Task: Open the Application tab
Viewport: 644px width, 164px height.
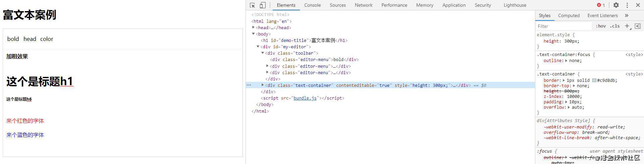Action: [x=454, y=5]
